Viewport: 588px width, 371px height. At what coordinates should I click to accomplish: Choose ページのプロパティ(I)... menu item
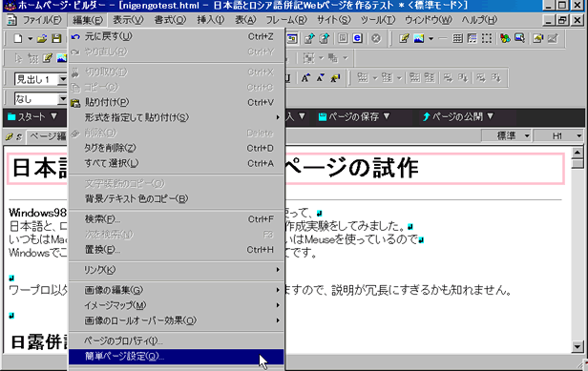click(177, 341)
